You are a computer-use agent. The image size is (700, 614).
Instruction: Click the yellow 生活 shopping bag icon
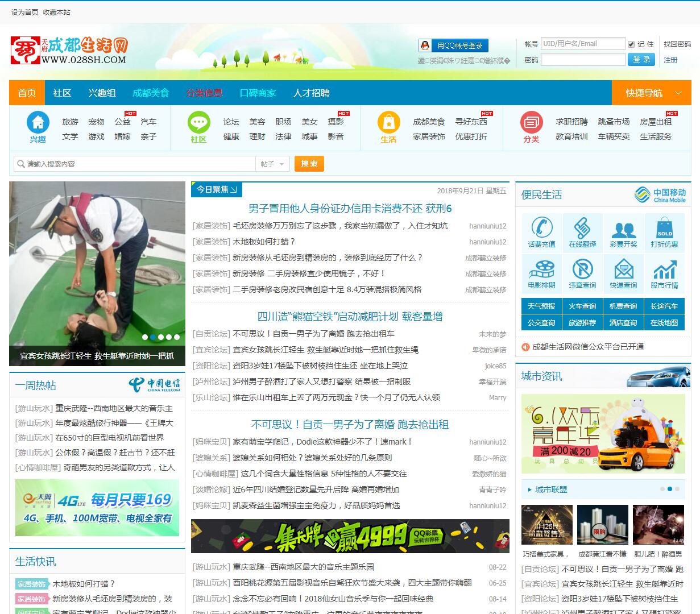(389, 123)
